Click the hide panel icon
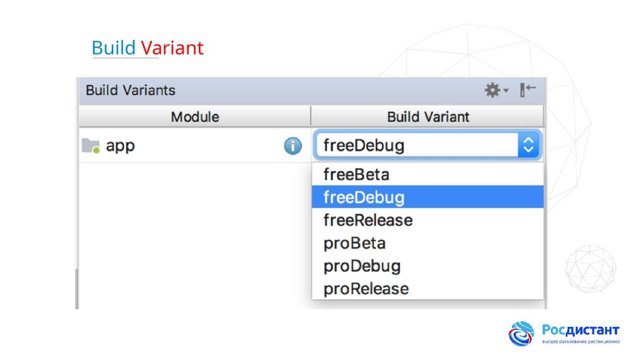 coord(527,90)
